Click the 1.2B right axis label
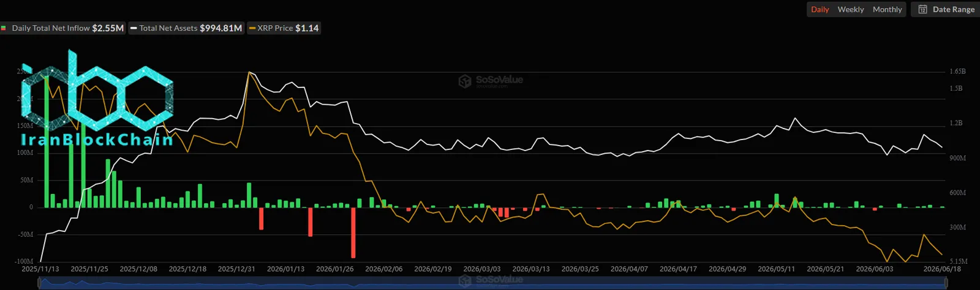 [x=956, y=123]
